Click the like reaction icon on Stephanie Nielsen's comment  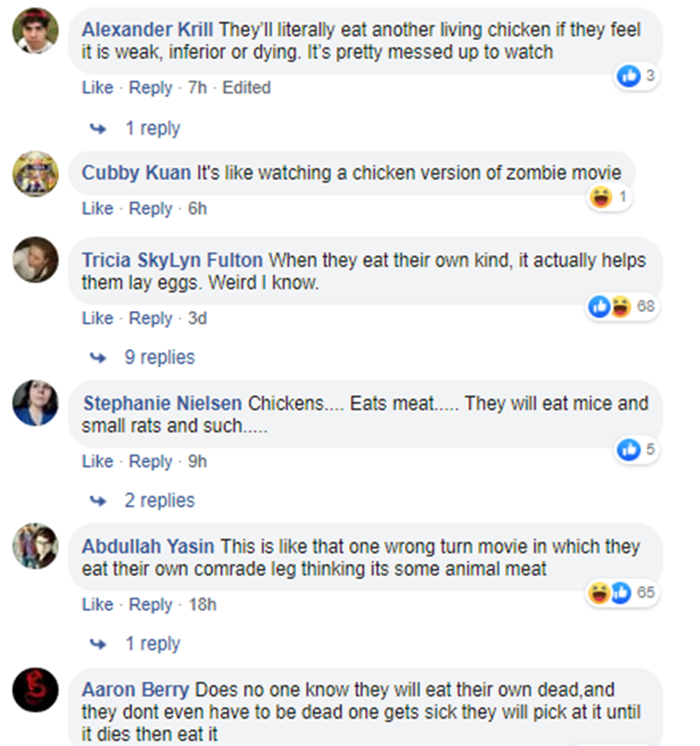click(629, 450)
